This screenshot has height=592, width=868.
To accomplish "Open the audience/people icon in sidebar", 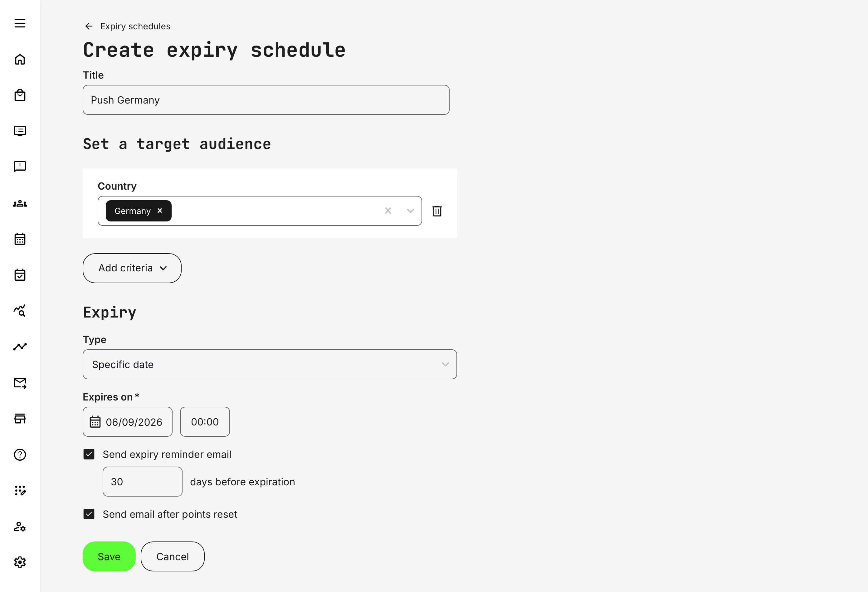I will 20,203.
